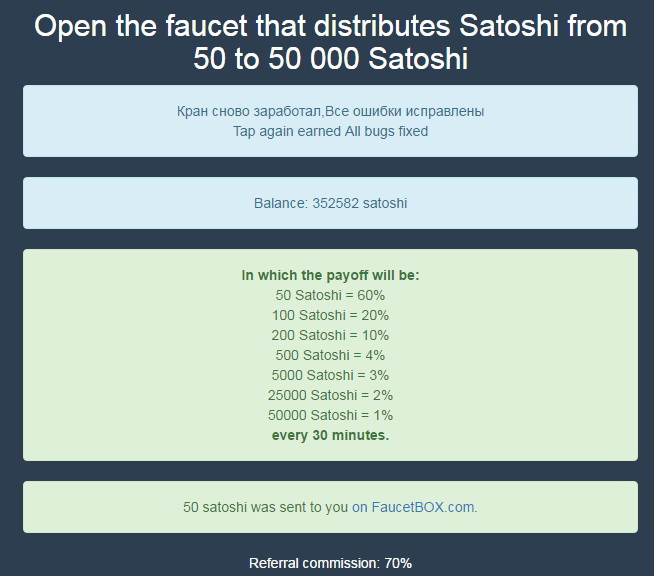
Task: Click the '50 satoshi was sent to you' message
Action: tap(265, 507)
